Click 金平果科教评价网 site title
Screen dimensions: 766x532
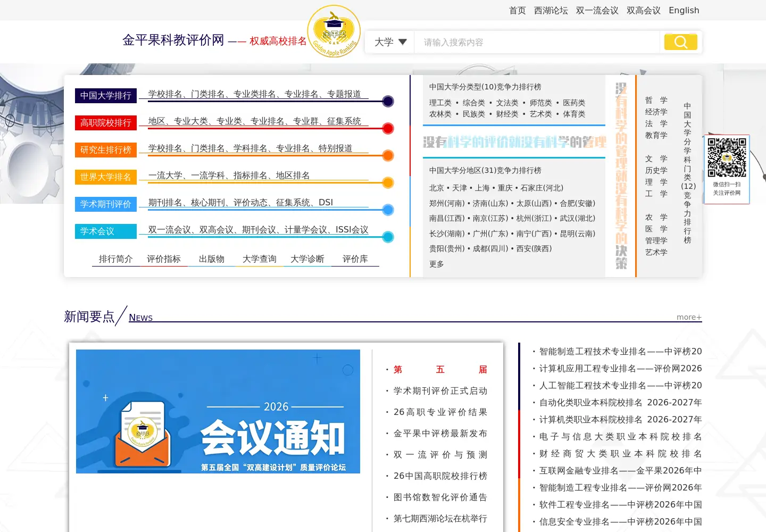click(173, 40)
